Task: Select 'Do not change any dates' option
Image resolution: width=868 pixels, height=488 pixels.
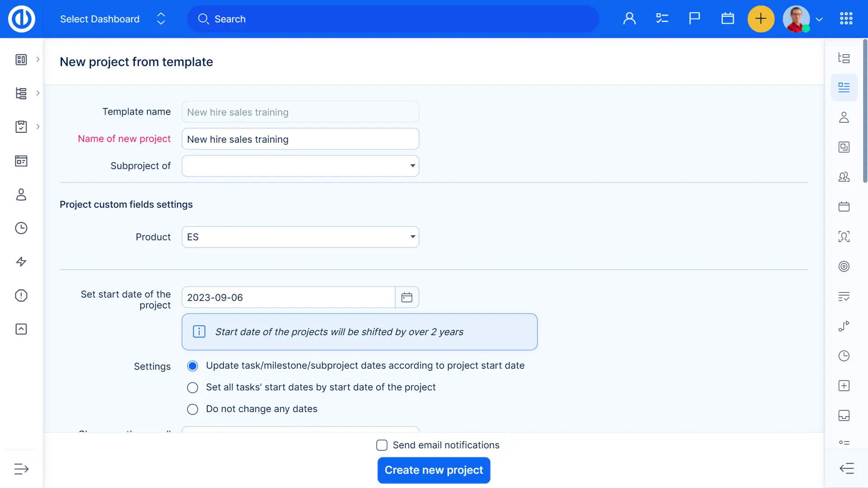Action: point(193,409)
